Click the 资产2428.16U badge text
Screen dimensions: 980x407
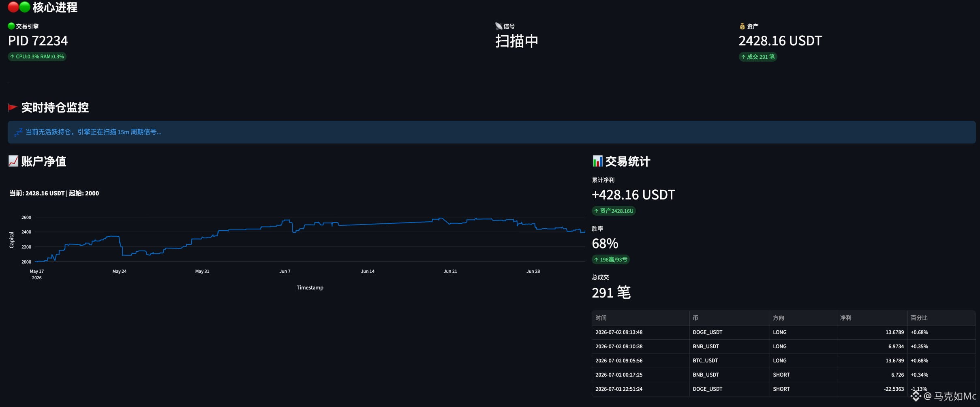pos(616,211)
